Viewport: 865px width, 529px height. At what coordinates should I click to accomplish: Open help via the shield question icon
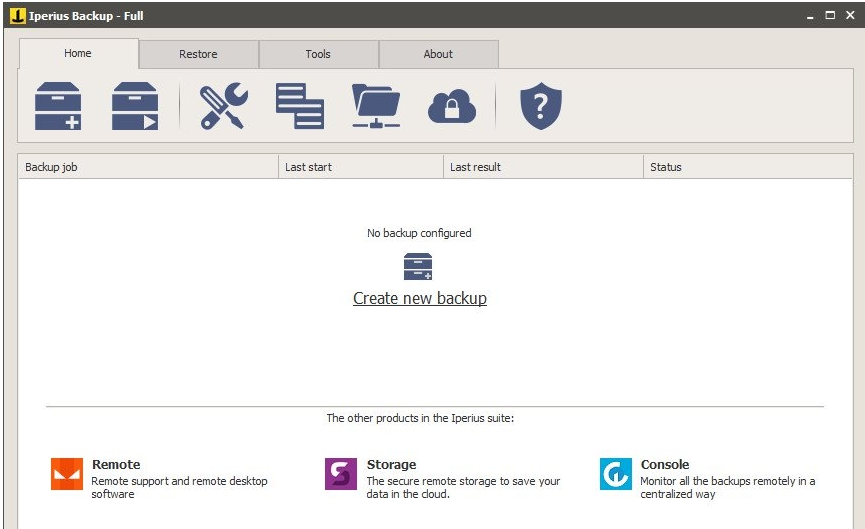coord(541,106)
